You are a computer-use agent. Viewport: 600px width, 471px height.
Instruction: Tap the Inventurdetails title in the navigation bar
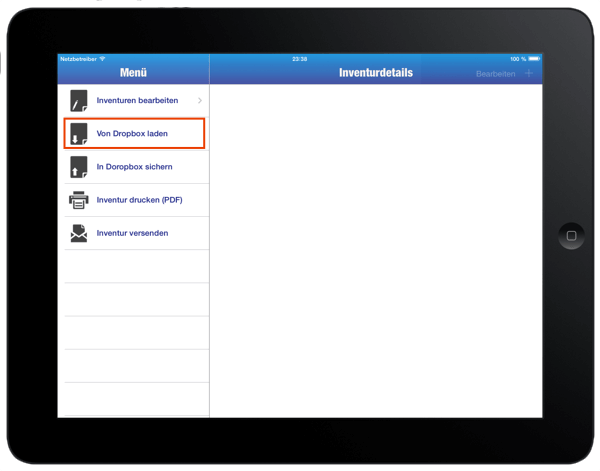[375, 73]
